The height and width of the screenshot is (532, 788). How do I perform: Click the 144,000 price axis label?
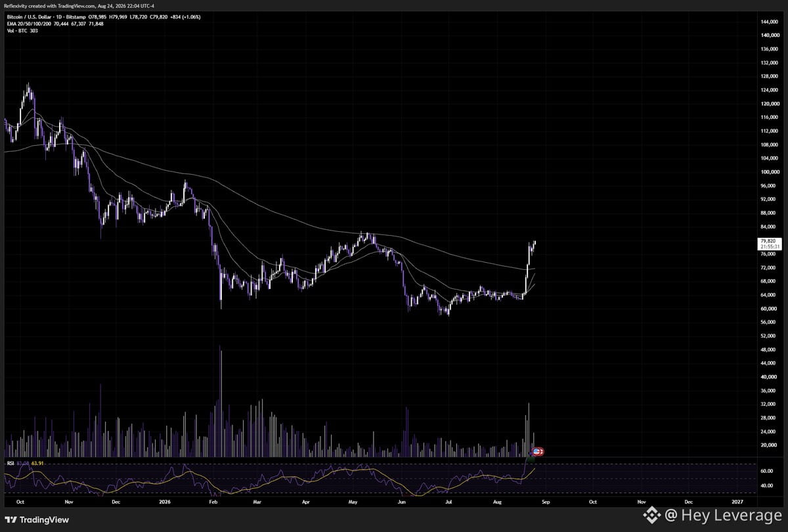tap(769, 22)
